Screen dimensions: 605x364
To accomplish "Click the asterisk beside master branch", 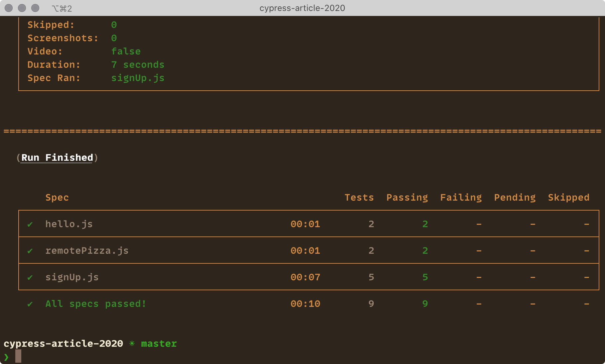I will tap(132, 343).
